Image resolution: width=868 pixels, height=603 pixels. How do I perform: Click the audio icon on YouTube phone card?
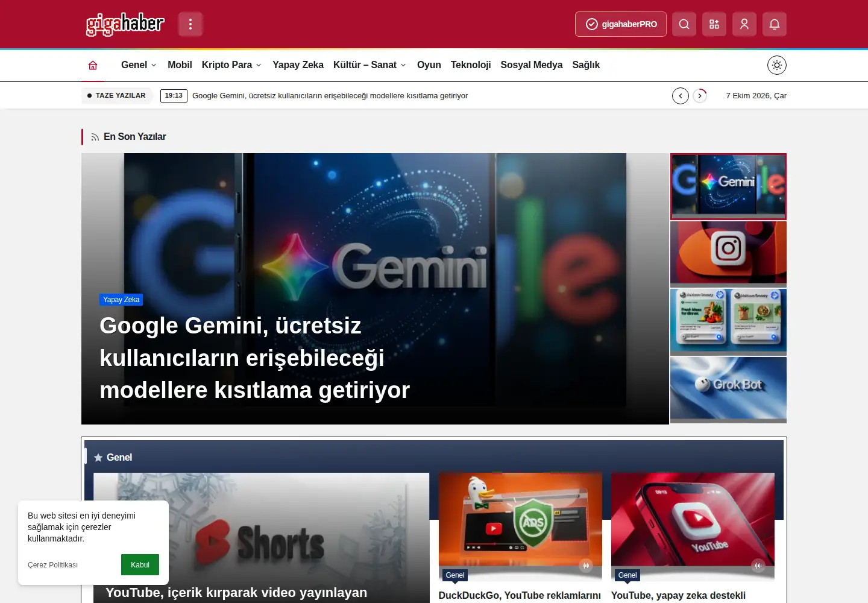[758, 566]
